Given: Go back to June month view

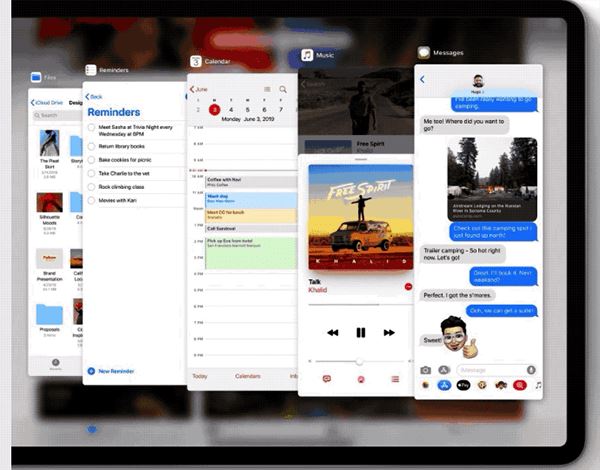Looking at the screenshot, I should [x=199, y=89].
